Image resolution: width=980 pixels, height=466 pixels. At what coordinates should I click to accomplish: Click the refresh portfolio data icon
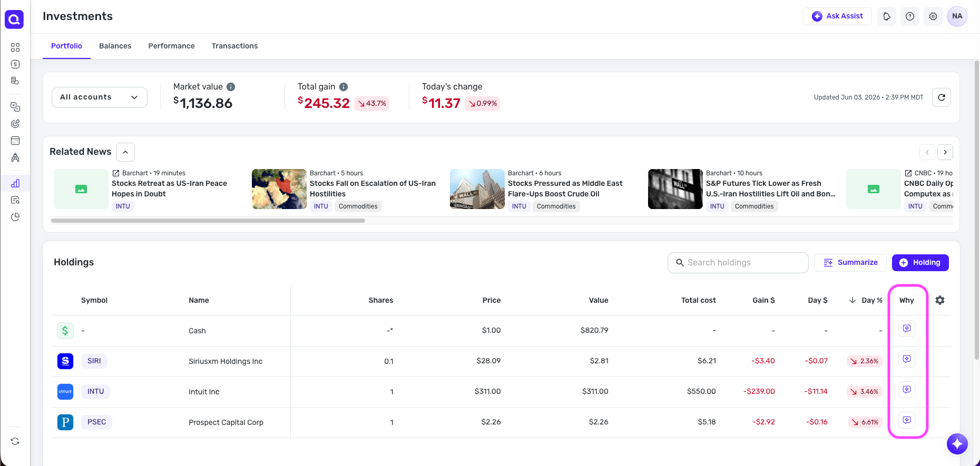942,97
